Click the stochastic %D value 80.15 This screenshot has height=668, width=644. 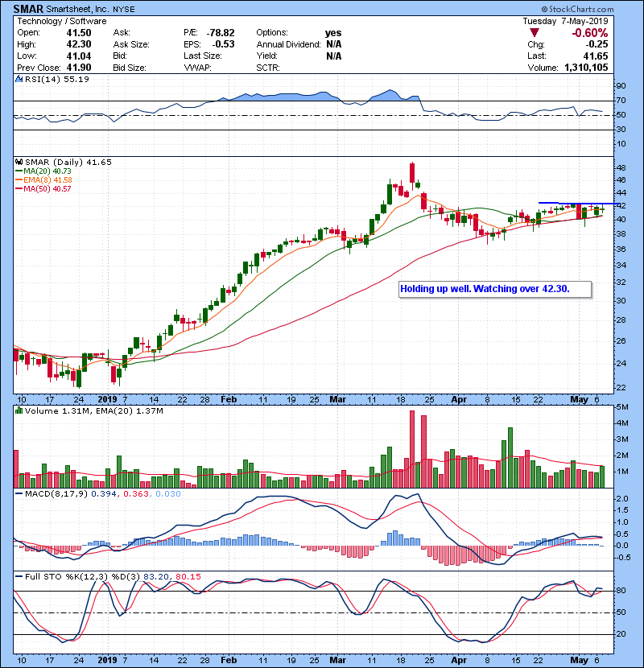tap(188, 577)
